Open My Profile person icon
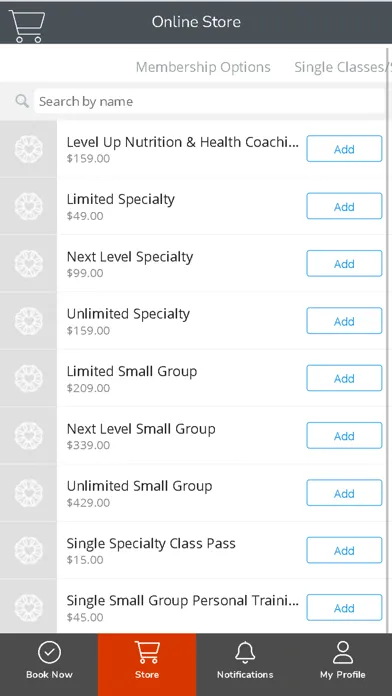Viewport: 392px width, 696px height. [343, 652]
